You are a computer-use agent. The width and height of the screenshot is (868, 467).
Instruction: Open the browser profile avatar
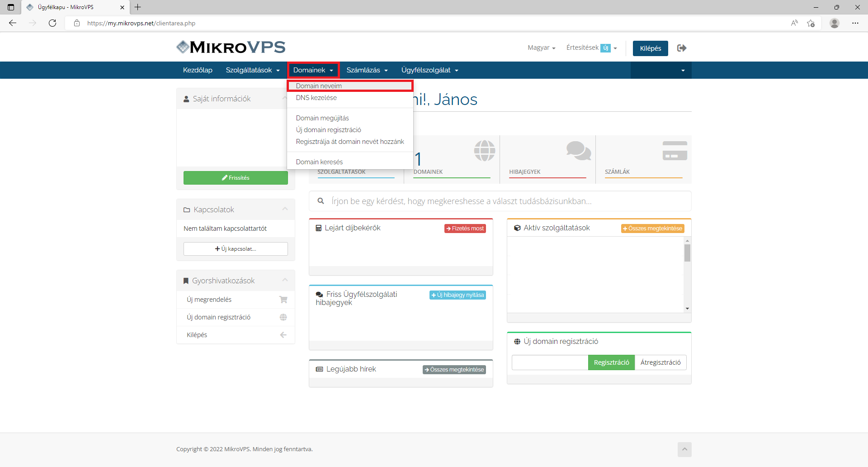[835, 23]
